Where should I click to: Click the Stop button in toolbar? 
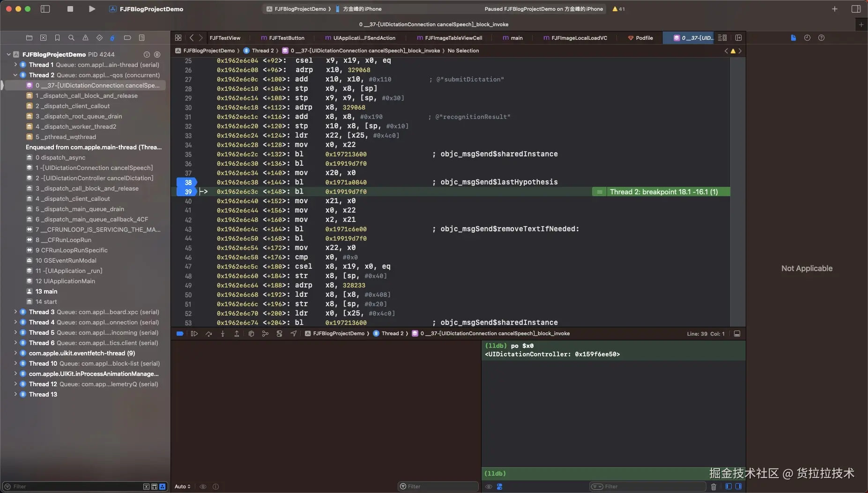(70, 9)
